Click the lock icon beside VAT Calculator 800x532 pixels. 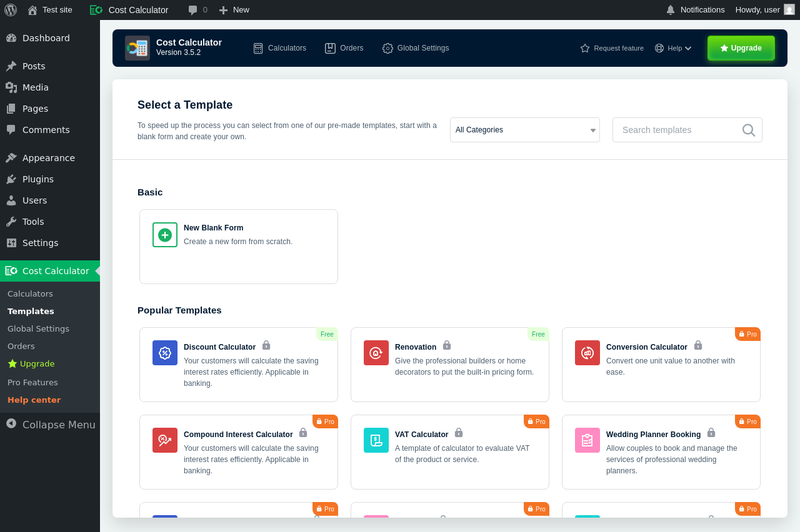coord(459,433)
